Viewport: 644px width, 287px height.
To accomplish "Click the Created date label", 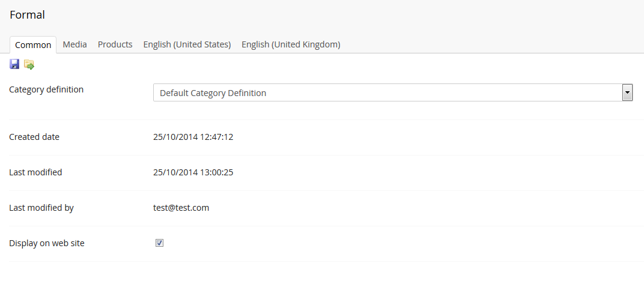I will 34,137.
